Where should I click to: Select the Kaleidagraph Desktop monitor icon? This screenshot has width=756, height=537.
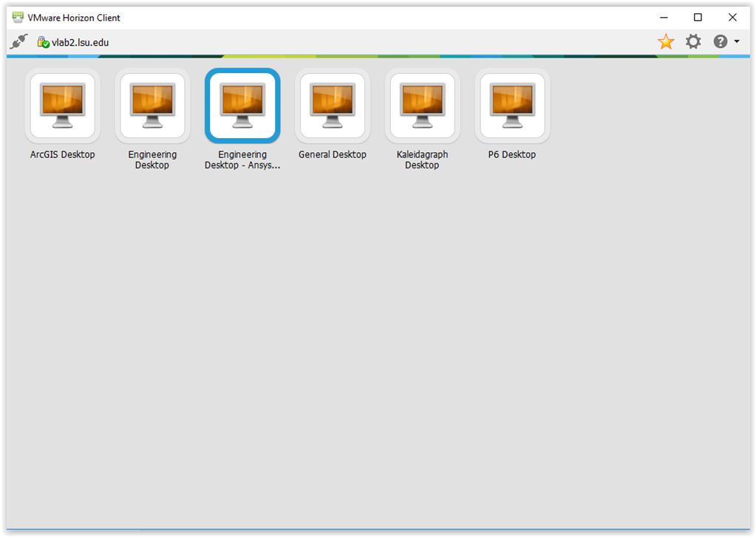(x=423, y=106)
